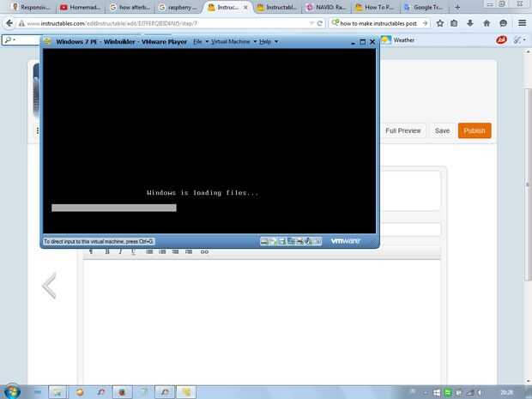Click the address bar history dropdown arrow
Viewport: 532px width, 399px height.
(311, 23)
